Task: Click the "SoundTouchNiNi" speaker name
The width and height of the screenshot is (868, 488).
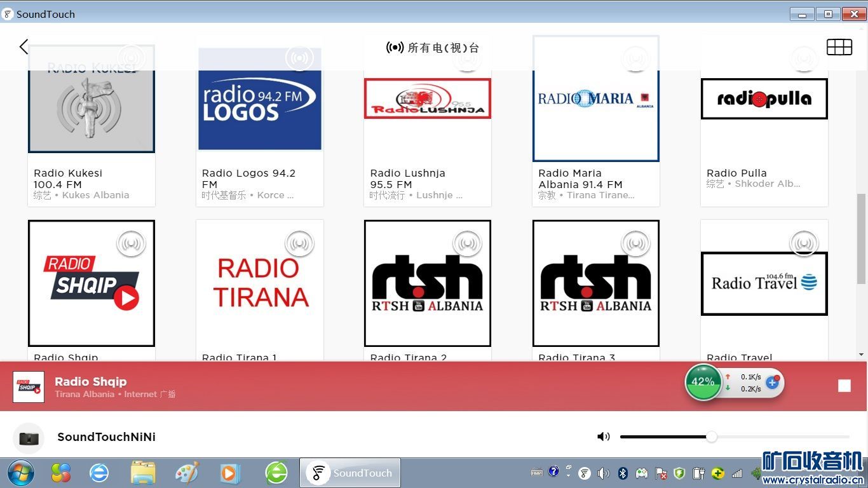Action: 106,437
